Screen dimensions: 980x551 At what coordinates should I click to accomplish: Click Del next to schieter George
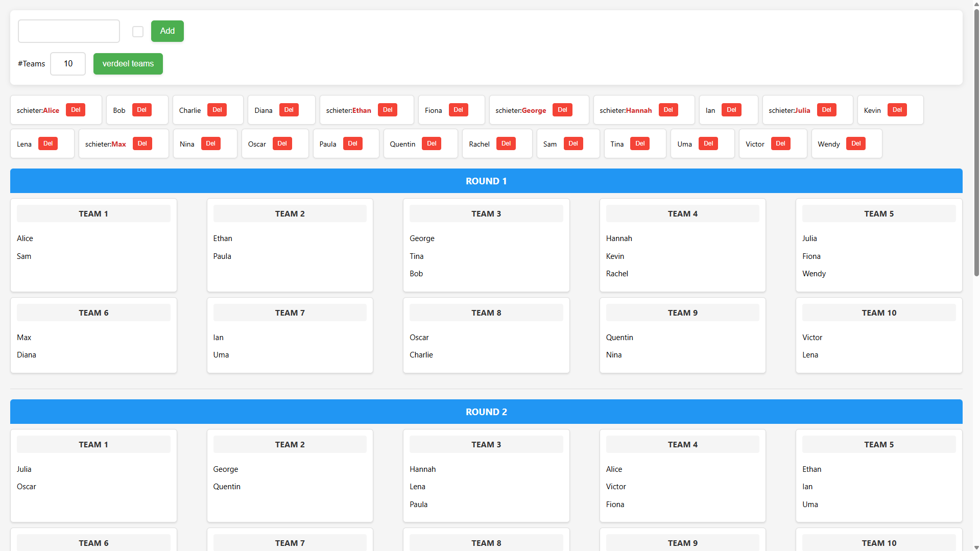click(x=562, y=110)
